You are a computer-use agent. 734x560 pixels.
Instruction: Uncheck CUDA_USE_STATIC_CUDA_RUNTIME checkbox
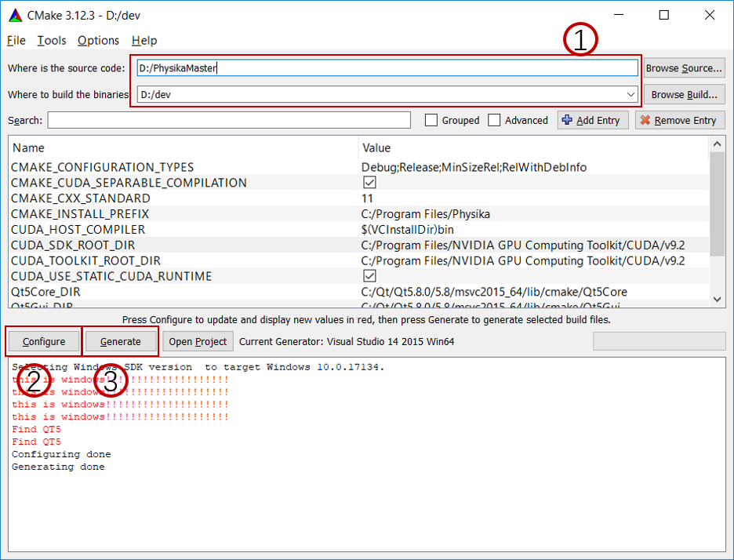click(369, 276)
